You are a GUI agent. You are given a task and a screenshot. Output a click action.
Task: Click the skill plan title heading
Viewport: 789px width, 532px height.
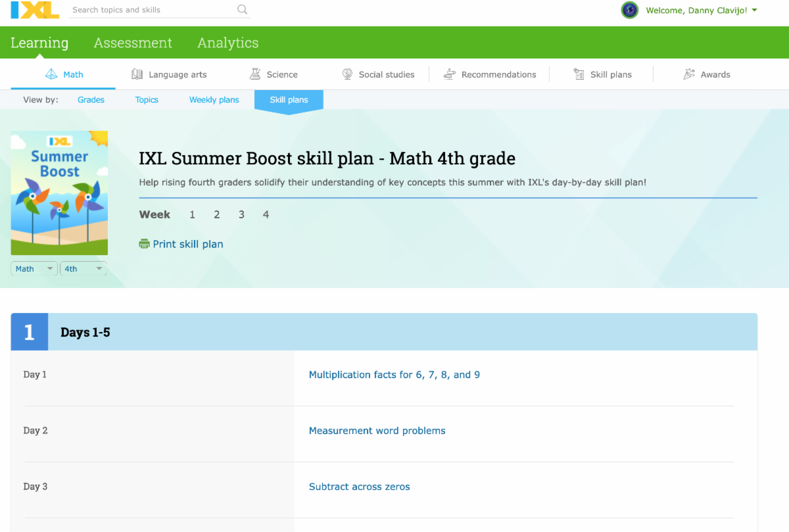click(327, 158)
